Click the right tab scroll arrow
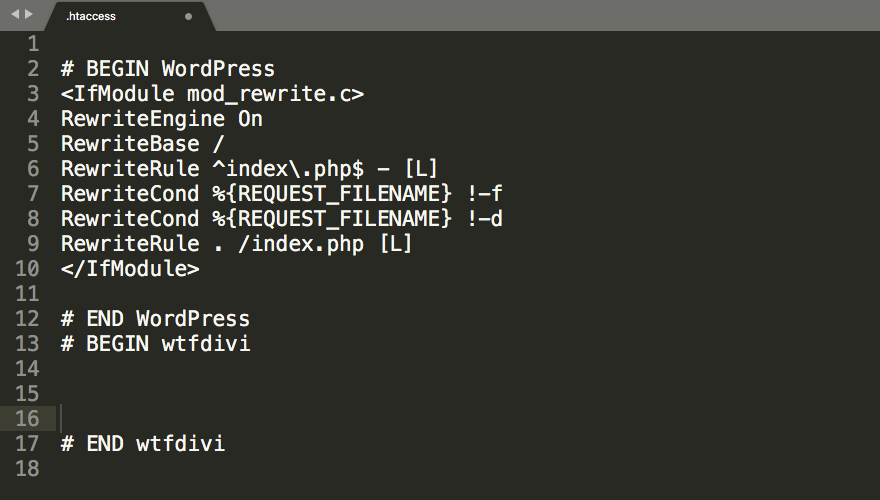 28,15
